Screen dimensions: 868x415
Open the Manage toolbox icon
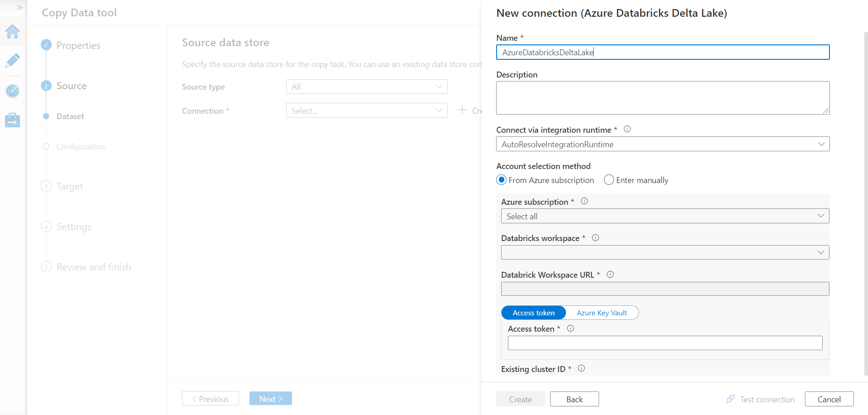[x=13, y=120]
